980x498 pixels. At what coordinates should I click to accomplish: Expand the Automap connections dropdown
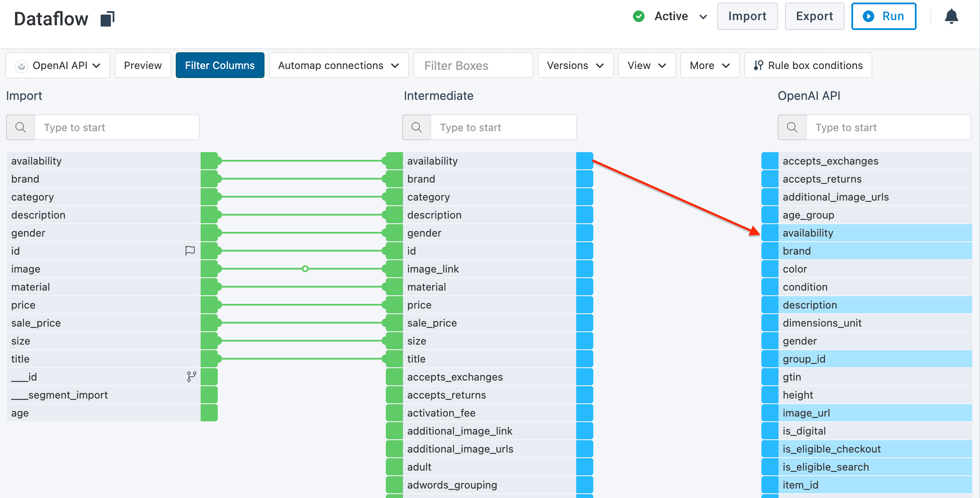[x=338, y=65]
